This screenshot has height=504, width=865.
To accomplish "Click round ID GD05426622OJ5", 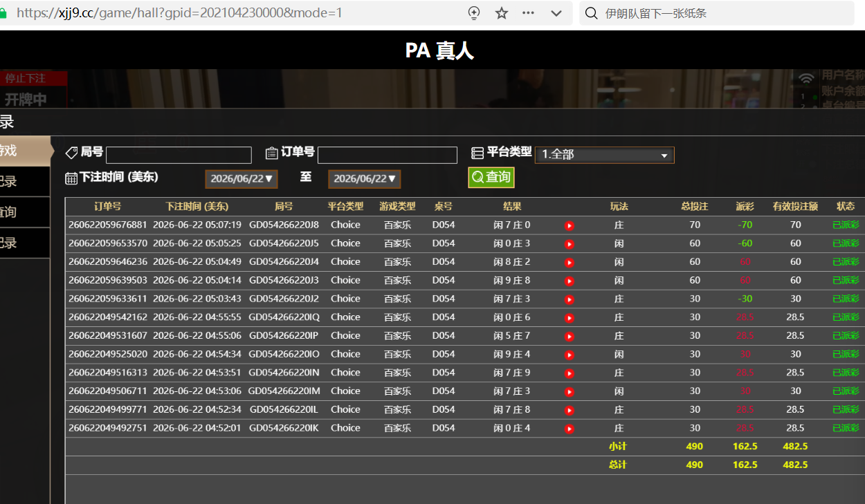I will pos(284,243).
